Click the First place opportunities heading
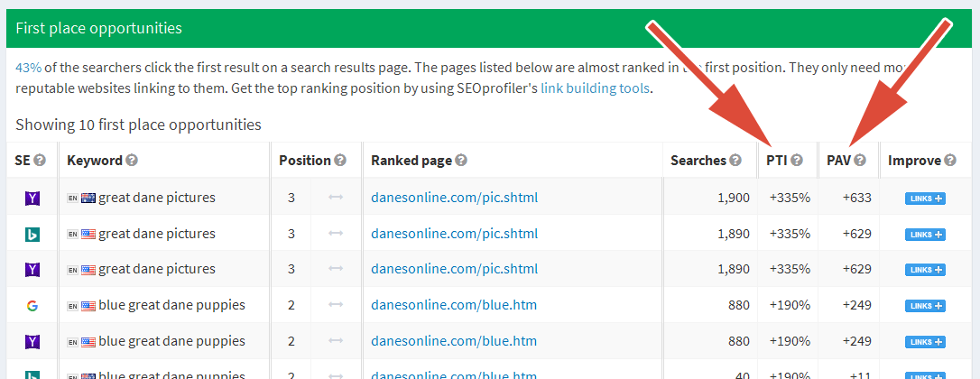Screen dimensions: 980x379 tap(98, 28)
